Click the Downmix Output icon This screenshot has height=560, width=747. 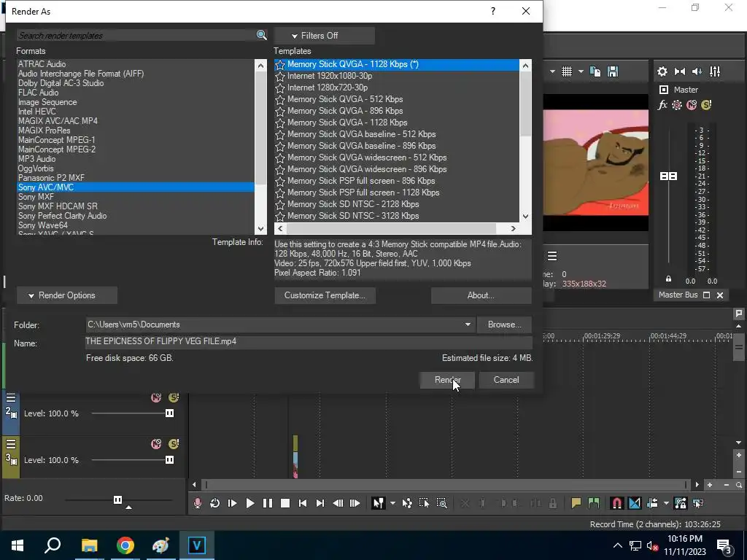pyautogui.click(x=680, y=71)
